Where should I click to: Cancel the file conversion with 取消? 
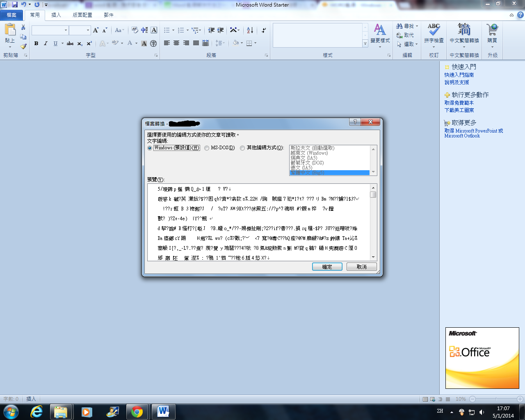point(361,267)
